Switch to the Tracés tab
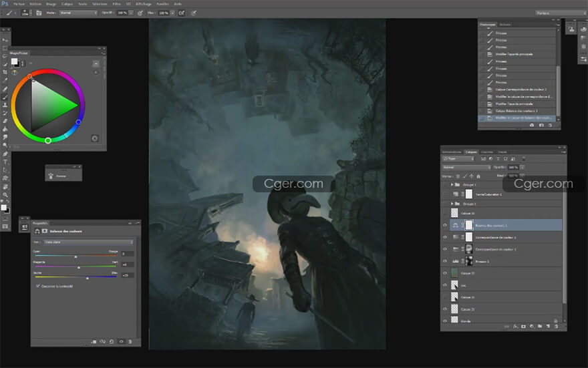Viewport: 588px width, 368px height. coord(502,152)
